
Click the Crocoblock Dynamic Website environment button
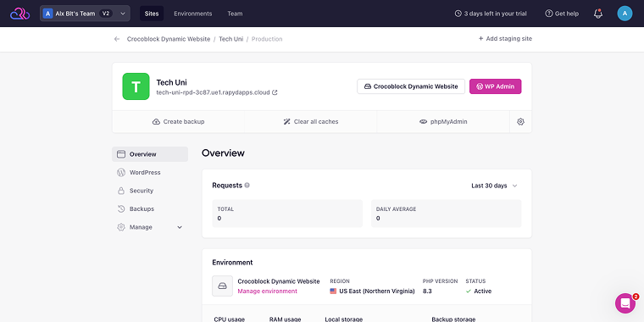point(411,86)
